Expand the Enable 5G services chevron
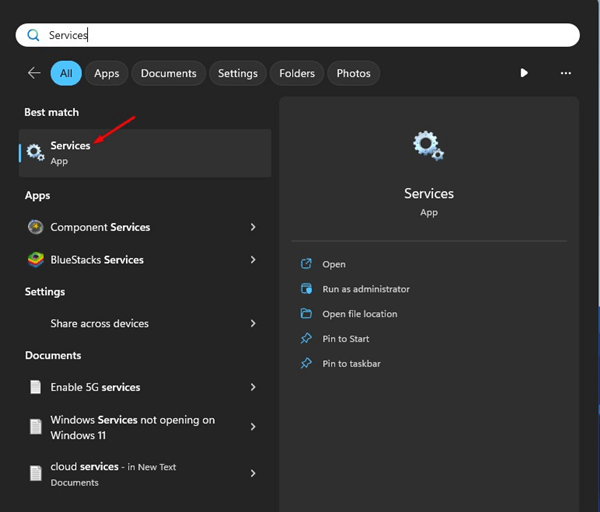 [253, 387]
